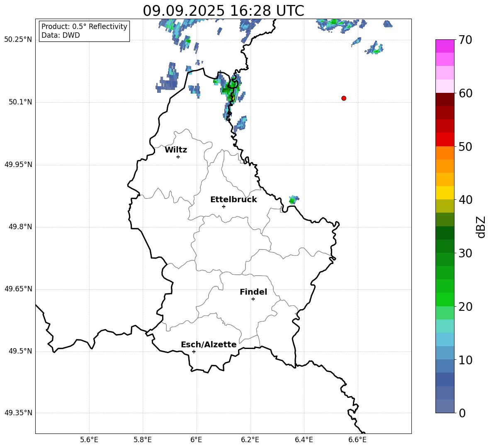Click the small green radar echo east of Ettelbruck
The image size is (491, 448).
click(x=294, y=200)
